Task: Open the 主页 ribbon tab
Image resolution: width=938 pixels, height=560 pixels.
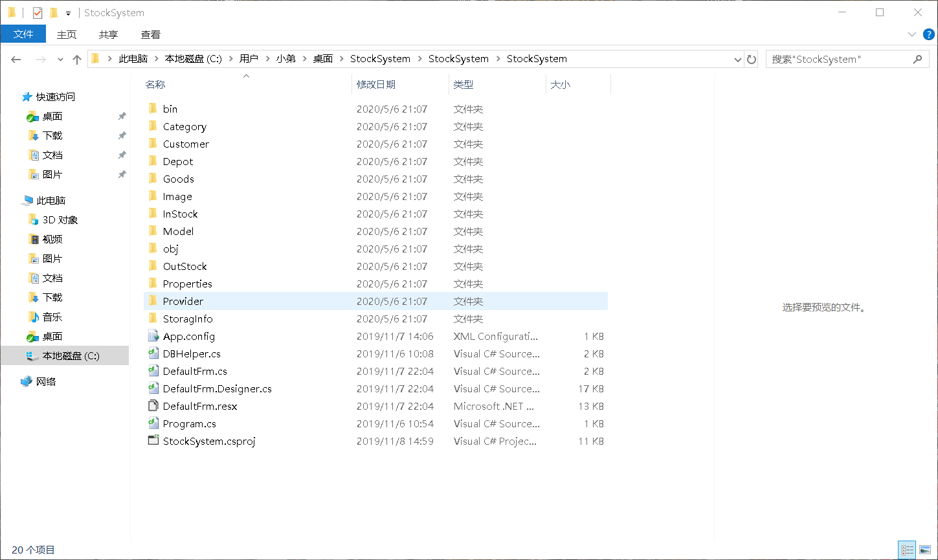Action: pyautogui.click(x=67, y=34)
